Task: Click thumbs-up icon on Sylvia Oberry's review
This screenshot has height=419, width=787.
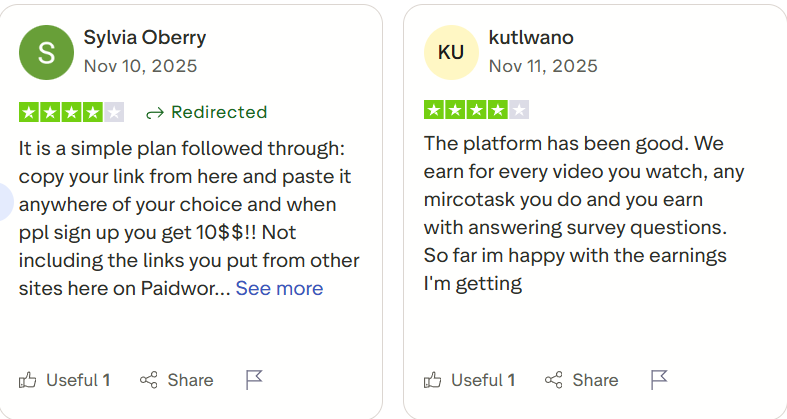Action: tap(28, 380)
